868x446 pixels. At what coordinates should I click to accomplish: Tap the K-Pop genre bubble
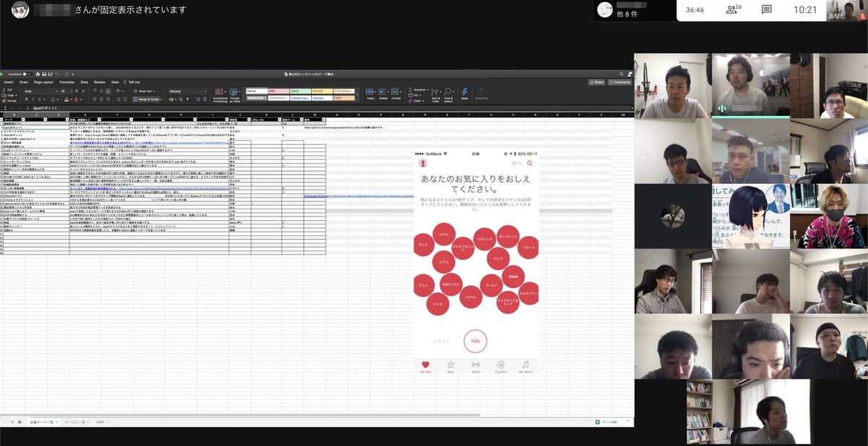click(471, 297)
